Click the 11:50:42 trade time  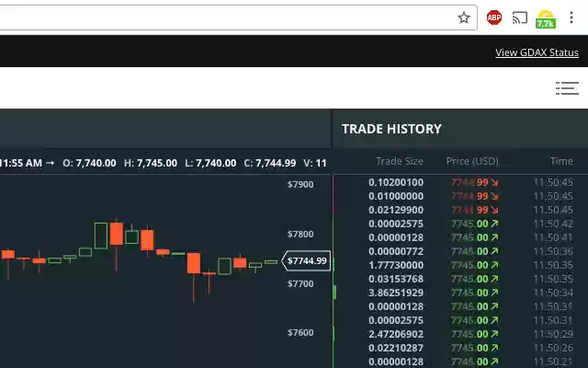[x=553, y=224]
